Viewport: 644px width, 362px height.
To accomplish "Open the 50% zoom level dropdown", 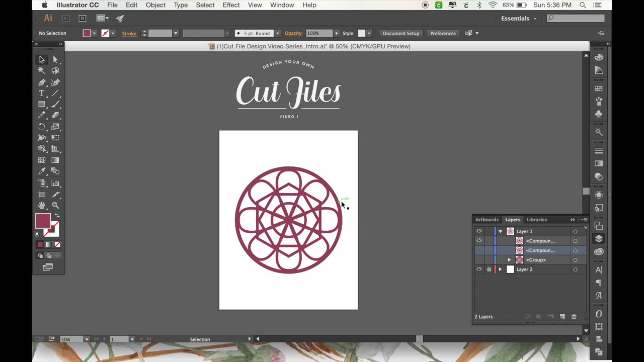I will tap(87, 339).
